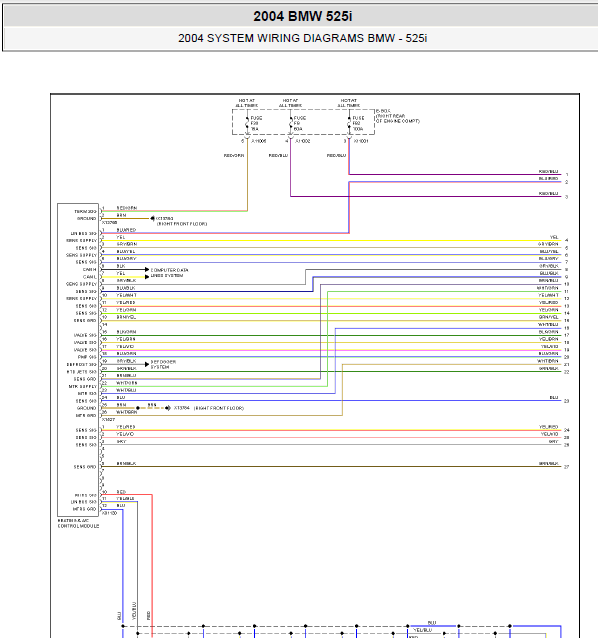598x638 pixels.
Task: Click the '2004 BMW 525i' title heading
Action: (x=303, y=16)
